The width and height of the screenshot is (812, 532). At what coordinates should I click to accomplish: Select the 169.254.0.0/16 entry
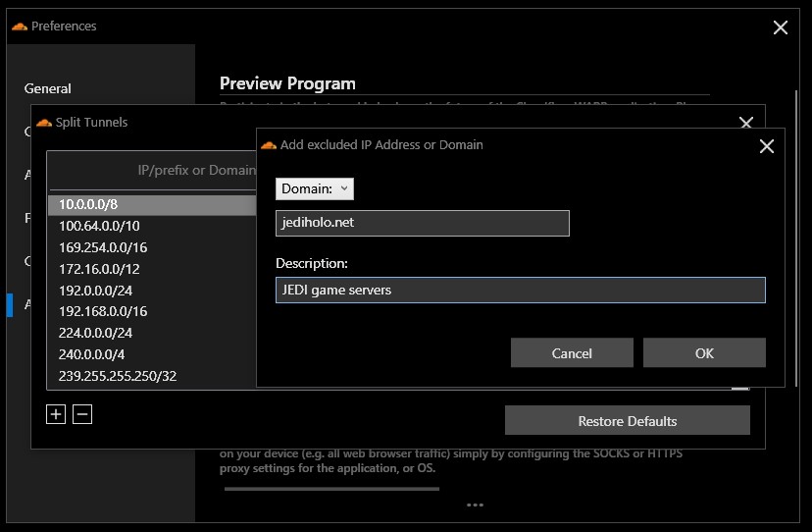click(147, 247)
